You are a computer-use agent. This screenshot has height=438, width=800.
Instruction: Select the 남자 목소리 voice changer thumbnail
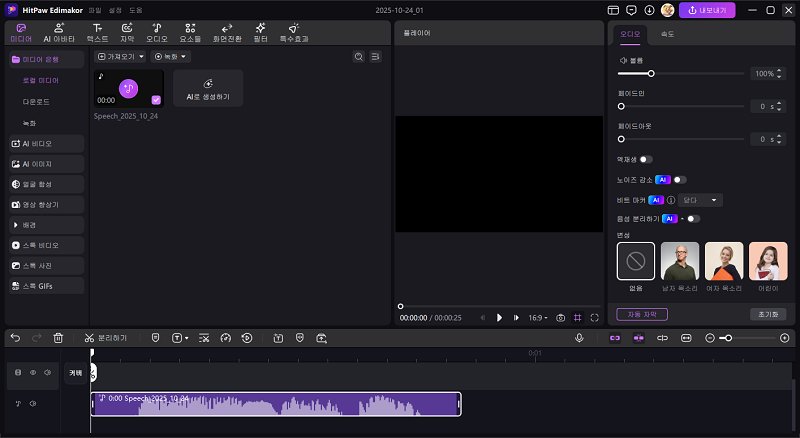point(680,261)
